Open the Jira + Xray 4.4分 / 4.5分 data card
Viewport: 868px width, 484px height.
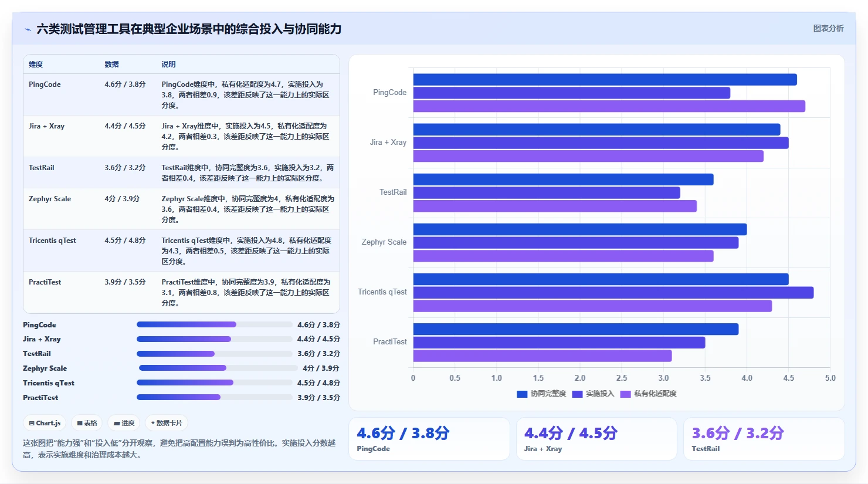tap(596, 439)
